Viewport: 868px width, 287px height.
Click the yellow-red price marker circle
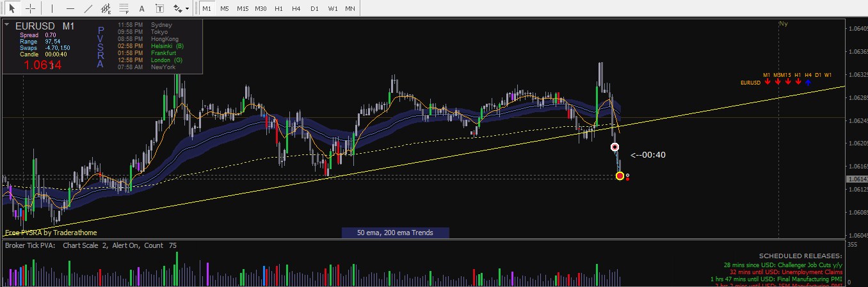620,176
